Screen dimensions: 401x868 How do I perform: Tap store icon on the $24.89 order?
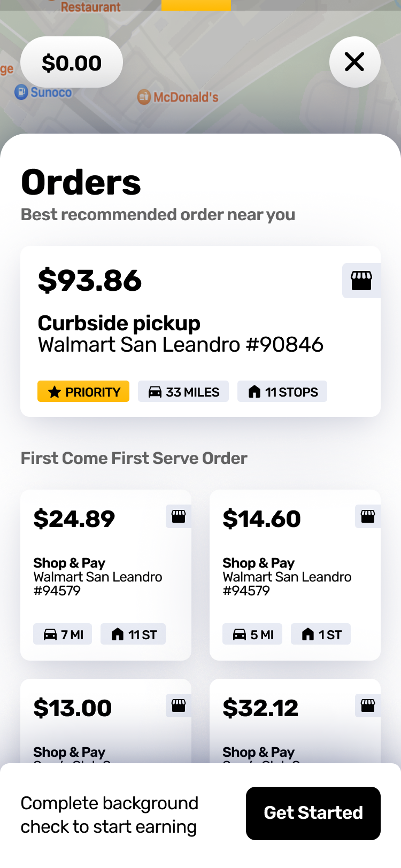(x=179, y=516)
